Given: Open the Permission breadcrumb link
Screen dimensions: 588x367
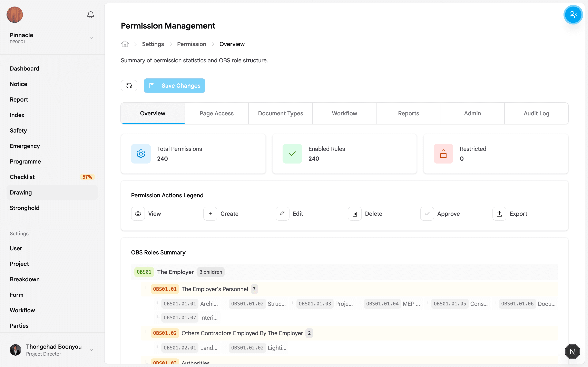Looking at the screenshot, I should click(192, 44).
